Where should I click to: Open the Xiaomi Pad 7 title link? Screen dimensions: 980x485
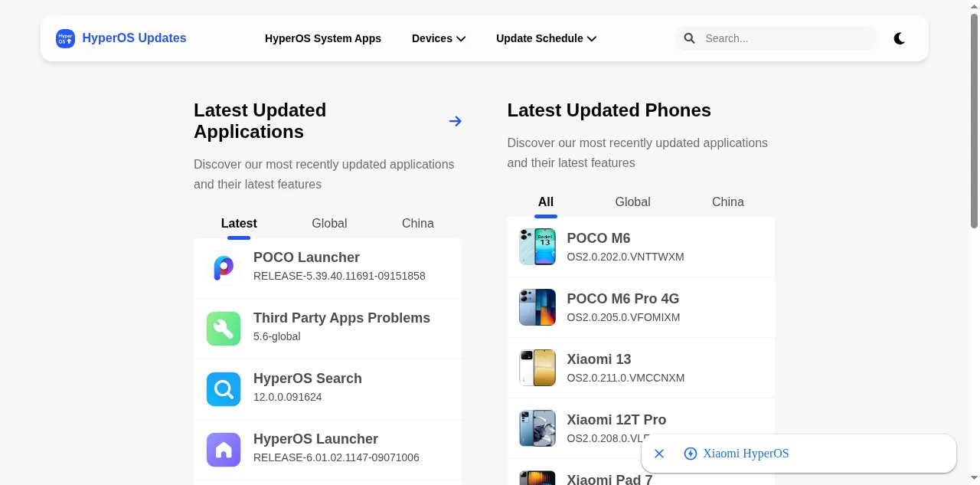click(x=609, y=480)
